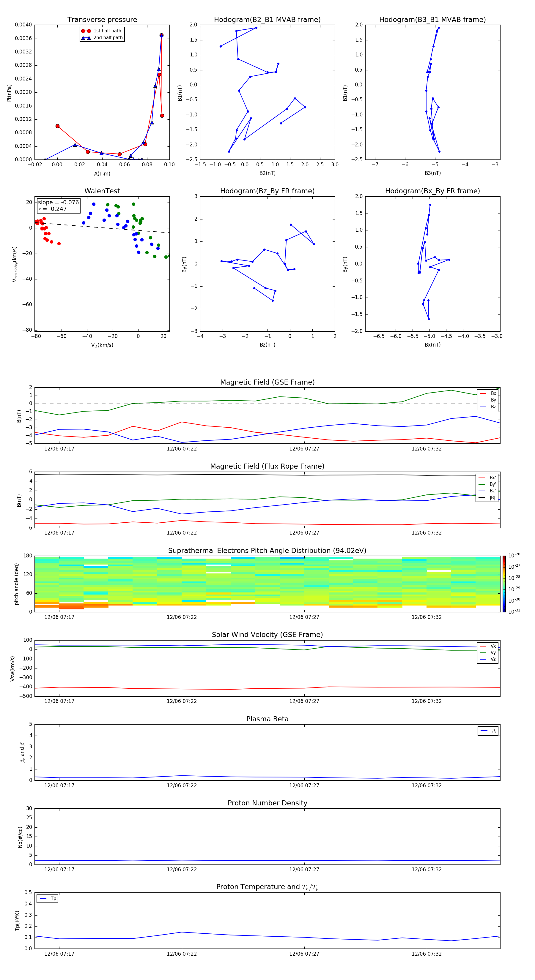Click the 'WalenTest' plot title

(102, 191)
